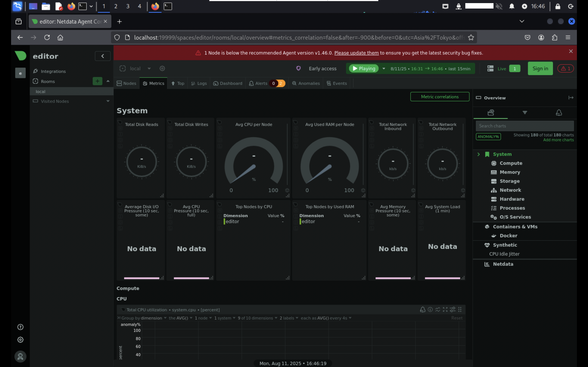Open chart info icon on Total CPU utilization
This screenshot has height=367, width=588.
click(430, 310)
